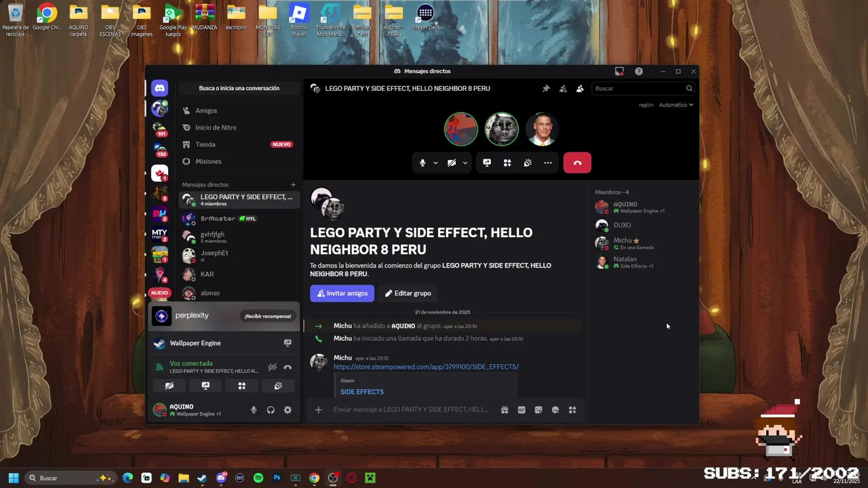Hide the member list via header icon
868x488 pixels.
click(x=580, y=89)
